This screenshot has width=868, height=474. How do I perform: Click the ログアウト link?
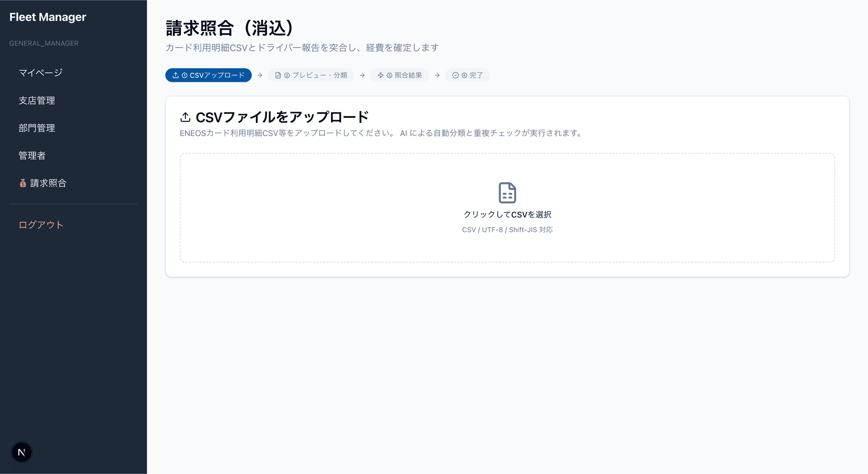(x=41, y=225)
